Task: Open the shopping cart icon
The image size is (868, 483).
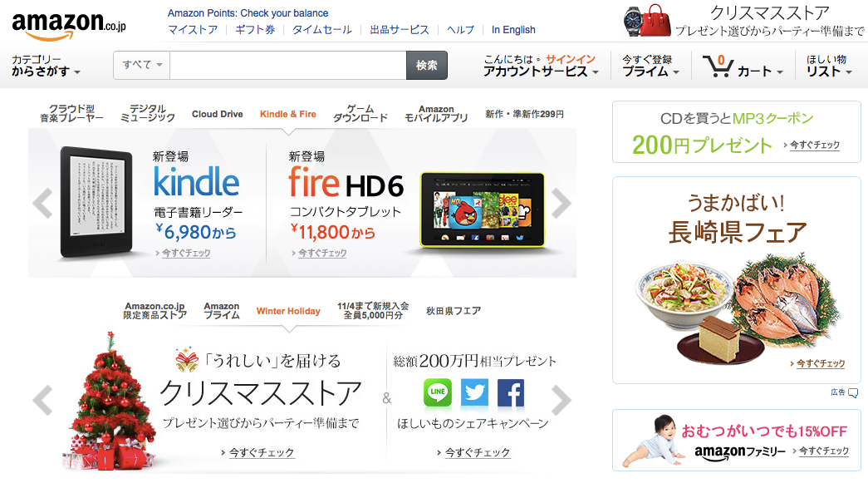Action: click(x=718, y=66)
